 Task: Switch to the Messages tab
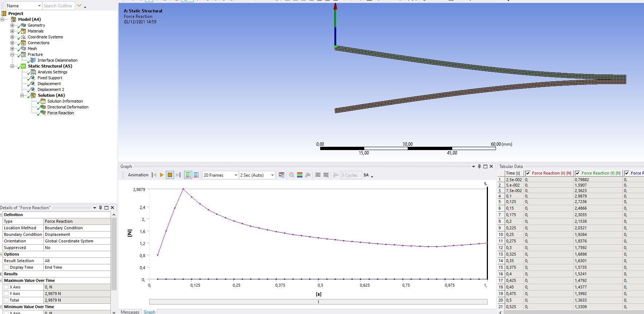(130, 312)
